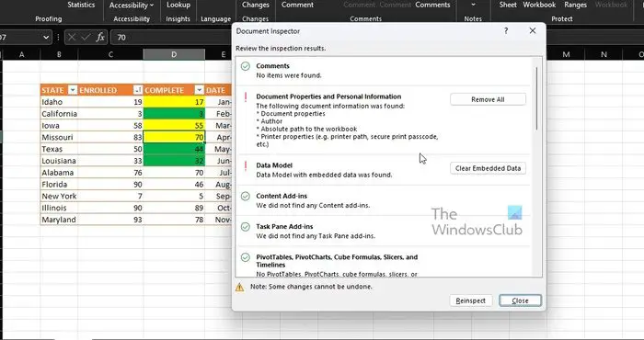Screen dimensions: 644x340
Task: Select ENROLLED cell with value 76
Action: tap(110, 173)
